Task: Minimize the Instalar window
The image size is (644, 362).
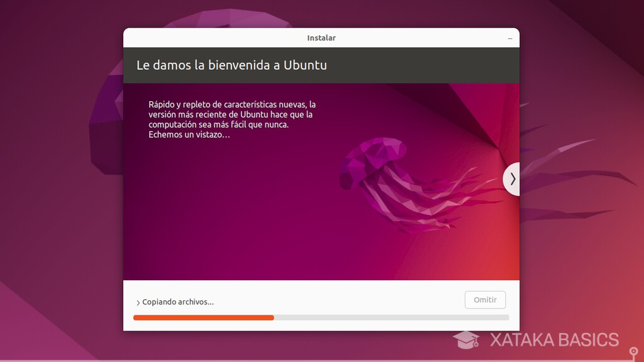Action: click(x=510, y=38)
